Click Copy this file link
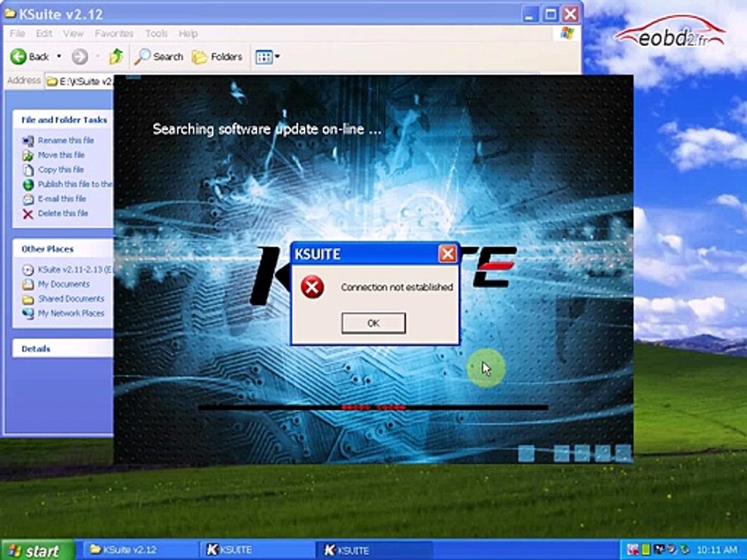Screen dimensions: 747x560 [61, 170]
